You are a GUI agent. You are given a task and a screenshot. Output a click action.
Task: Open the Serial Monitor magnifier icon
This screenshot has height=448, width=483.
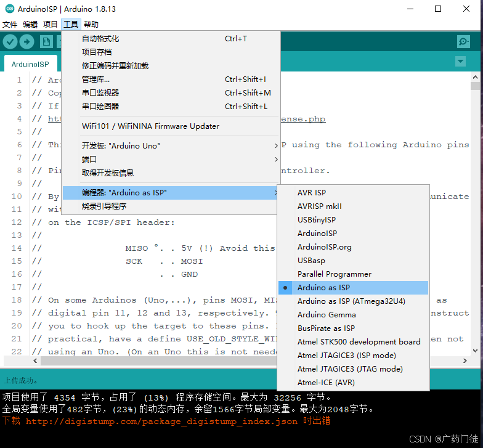463,42
